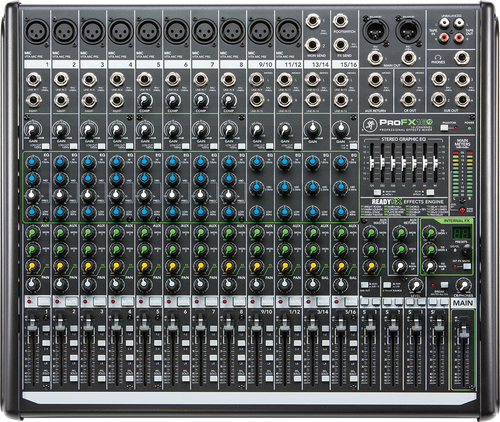Turn the FX Presets selector knob
This screenshot has height=422, width=500.
click(467, 249)
